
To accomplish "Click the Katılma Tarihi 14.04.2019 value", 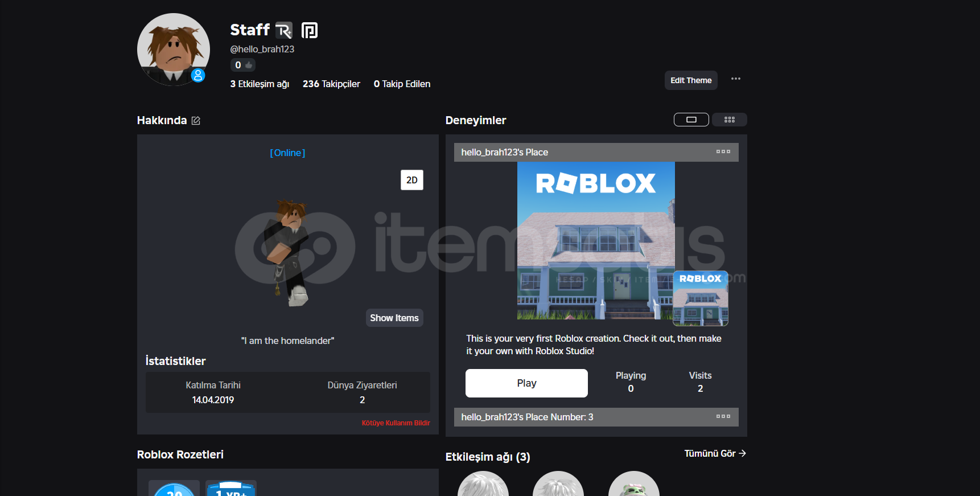I will (x=213, y=400).
